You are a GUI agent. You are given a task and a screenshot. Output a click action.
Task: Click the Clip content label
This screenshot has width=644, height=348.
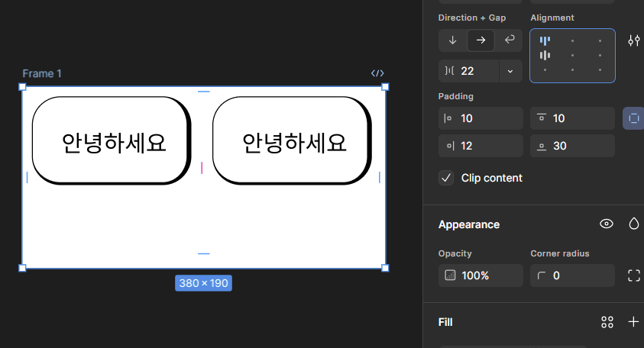[x=492, y=178]
